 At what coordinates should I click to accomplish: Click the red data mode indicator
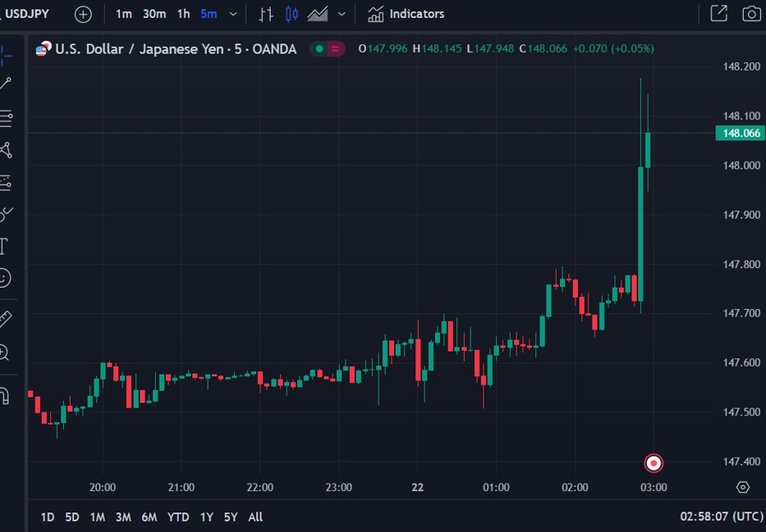point(335,49)
